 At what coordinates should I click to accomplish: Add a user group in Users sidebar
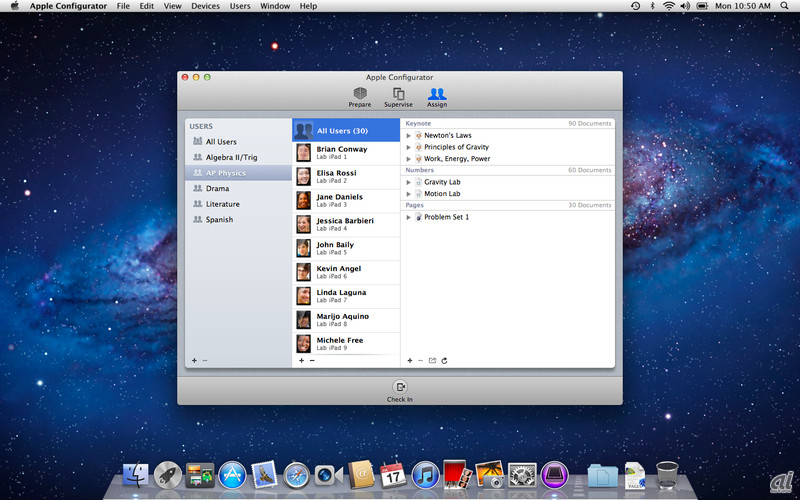point(194,360)
